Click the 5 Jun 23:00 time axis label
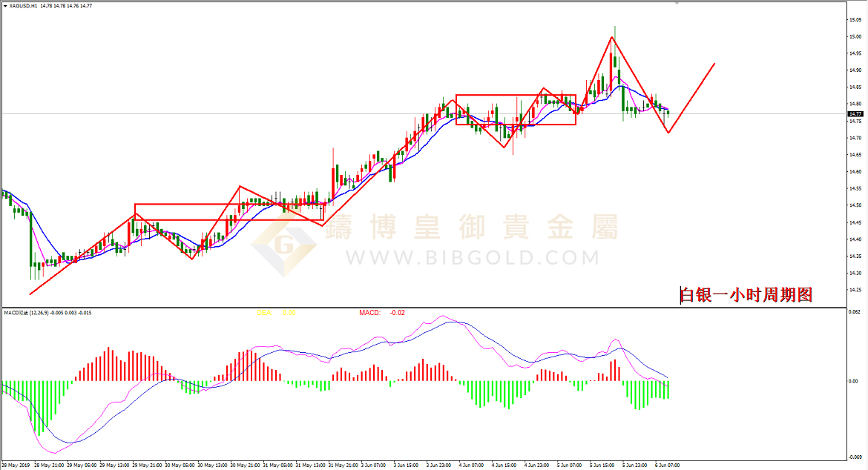868x470 pixels. tap(634, 466)
